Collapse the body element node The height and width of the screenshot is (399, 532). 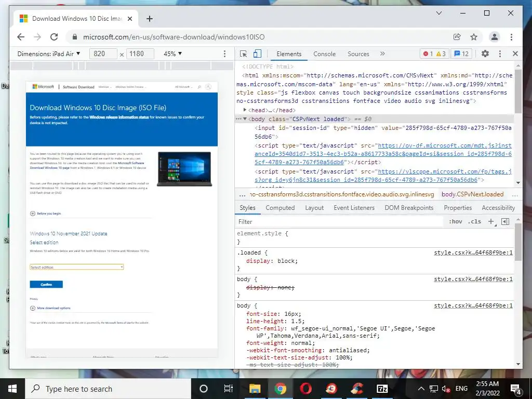245,119
